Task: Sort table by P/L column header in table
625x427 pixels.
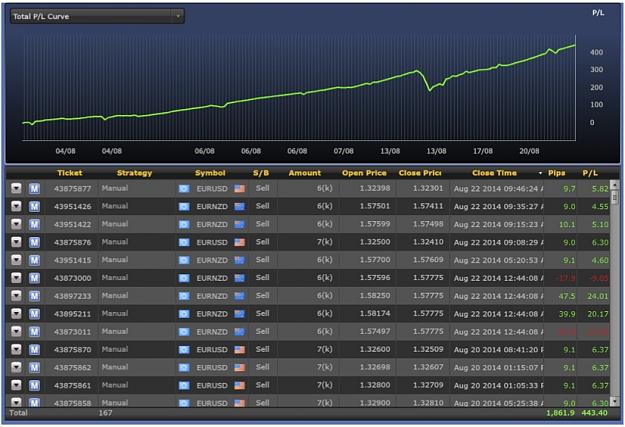Action: (x=590, y=173)
